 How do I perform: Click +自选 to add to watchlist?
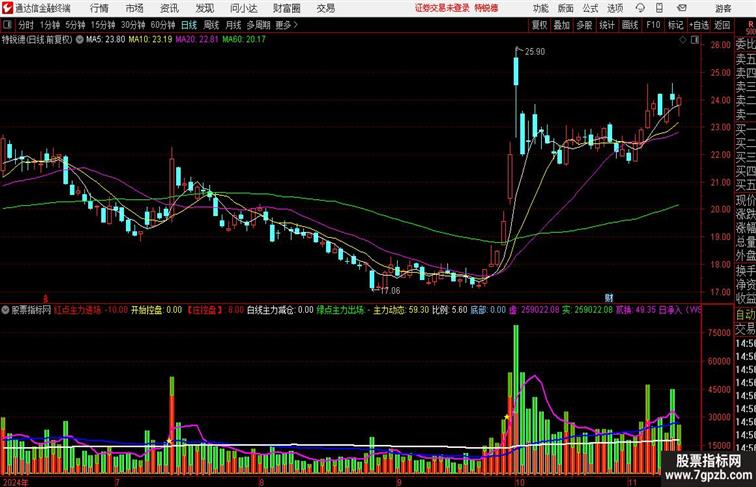coord(699,25)
